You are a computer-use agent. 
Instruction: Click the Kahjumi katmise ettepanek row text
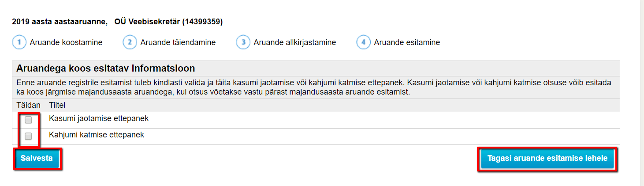coord(97,135)
